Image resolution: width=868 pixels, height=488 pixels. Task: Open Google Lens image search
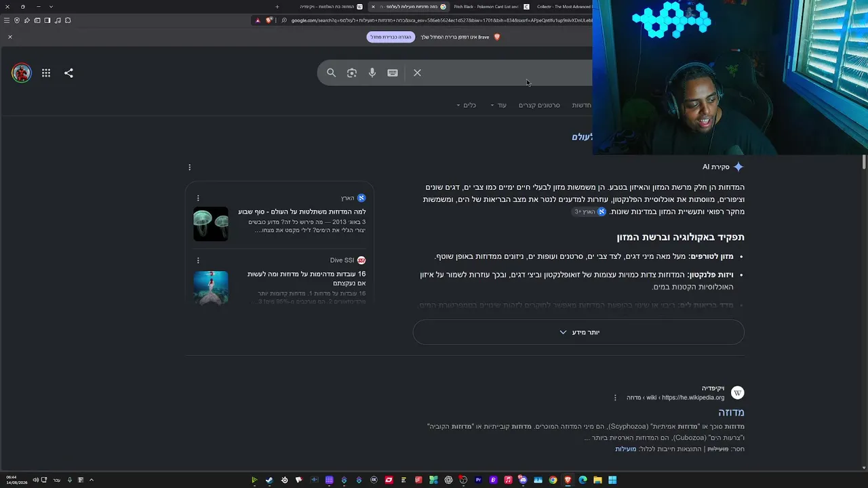(x=351, y=73)
